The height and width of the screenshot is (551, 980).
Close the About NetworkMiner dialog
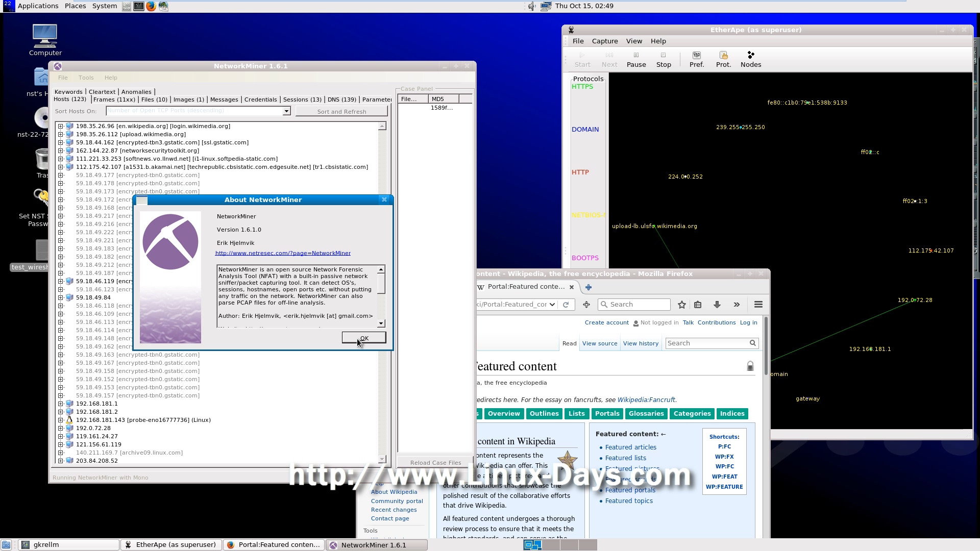[x=384, y=199]
